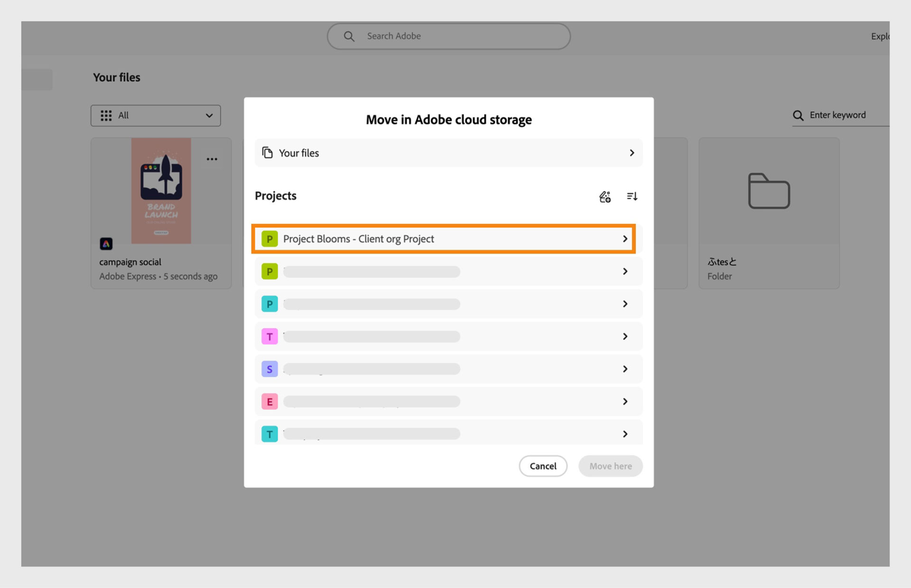Click the pink E project icon
Viewport: 911px width, 588px height.
(x=270, y=401)
